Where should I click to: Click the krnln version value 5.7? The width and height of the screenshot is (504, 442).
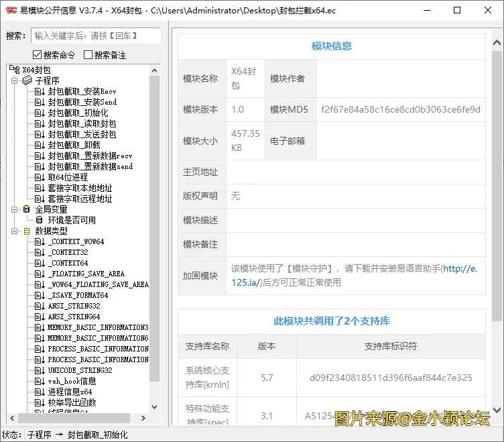click(267, 378)
